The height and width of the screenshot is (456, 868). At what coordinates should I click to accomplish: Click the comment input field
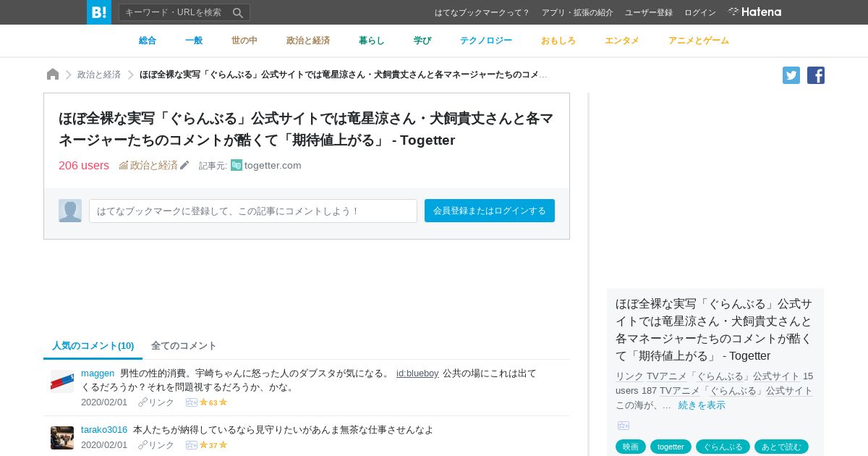253,211
